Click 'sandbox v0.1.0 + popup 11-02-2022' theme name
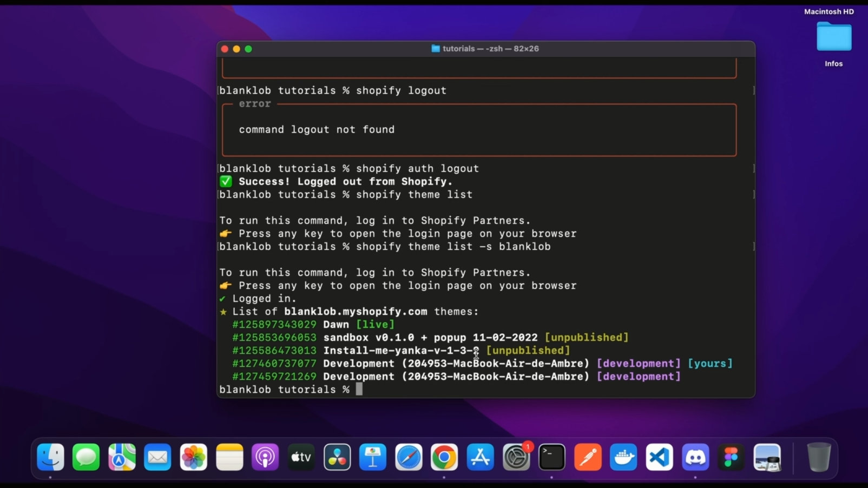 pyautogui.click(x=430, y=338)
